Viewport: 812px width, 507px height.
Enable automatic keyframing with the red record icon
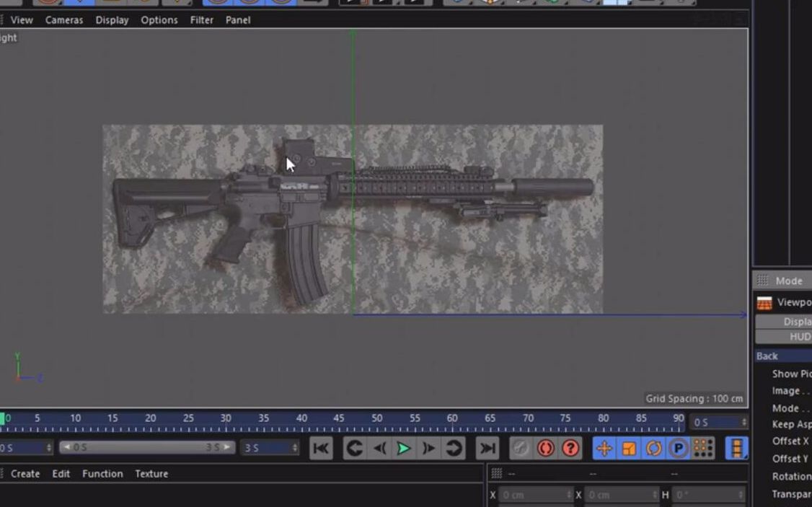(546, 449)
